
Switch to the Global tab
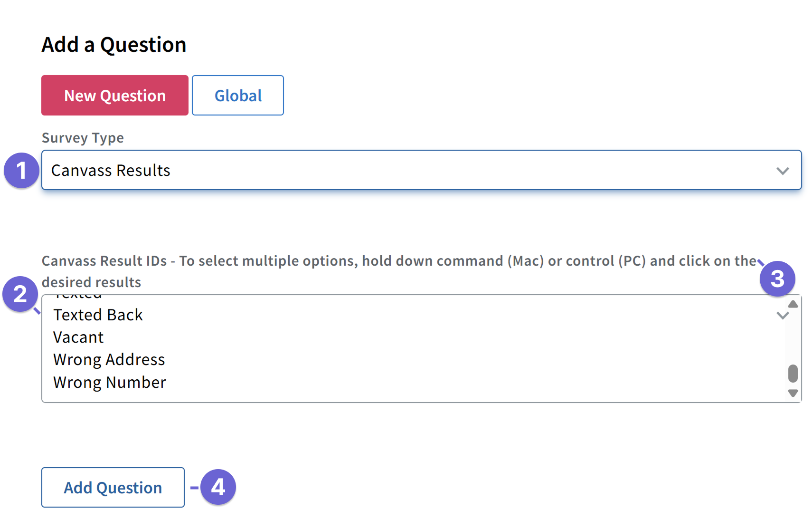237,95
